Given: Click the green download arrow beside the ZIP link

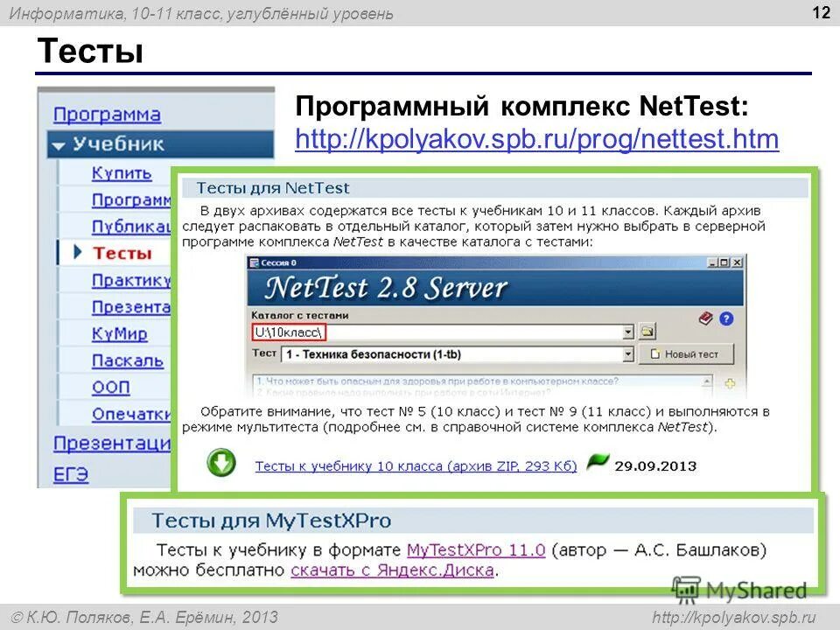Looking at the screenshot, I should (222, 463).
